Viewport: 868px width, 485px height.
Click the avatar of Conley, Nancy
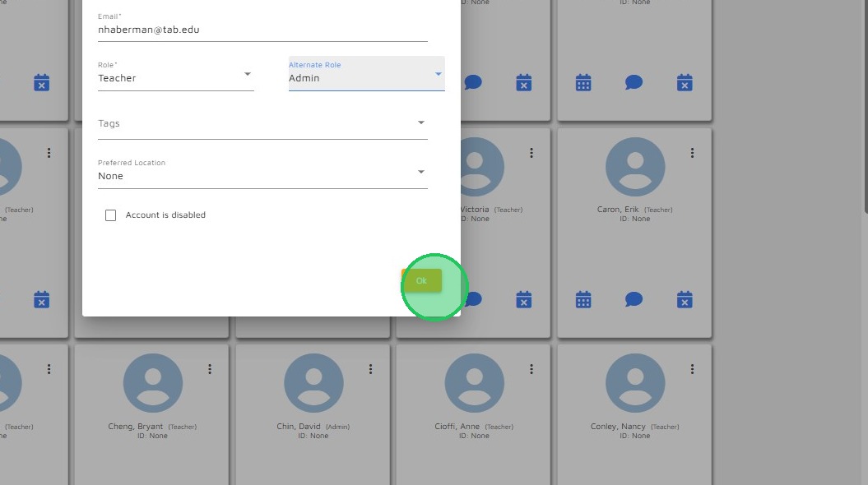click(x=635, y=383)
